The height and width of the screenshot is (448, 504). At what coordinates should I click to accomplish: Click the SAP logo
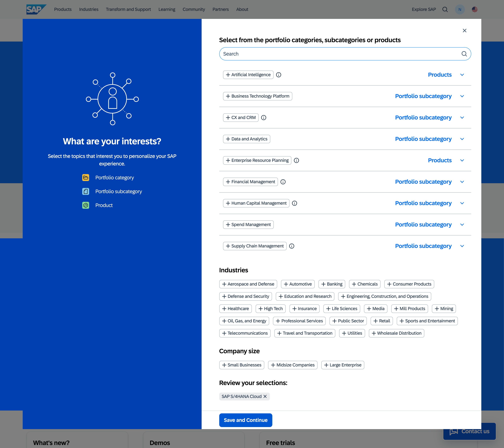point(36,9)
